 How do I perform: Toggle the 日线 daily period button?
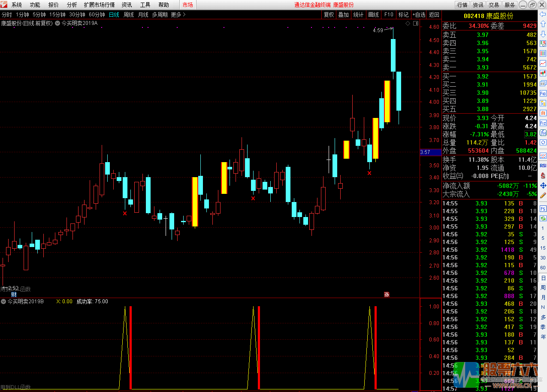114,15
